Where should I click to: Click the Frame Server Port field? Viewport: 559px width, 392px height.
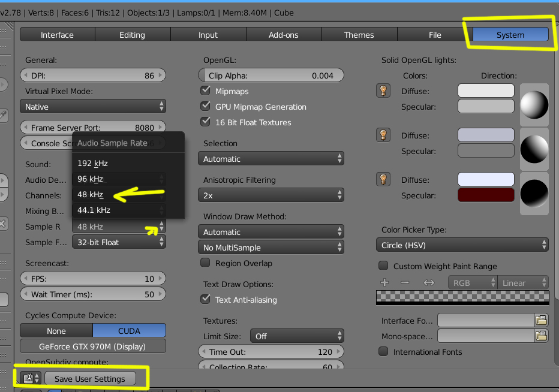tap(93, 127)
